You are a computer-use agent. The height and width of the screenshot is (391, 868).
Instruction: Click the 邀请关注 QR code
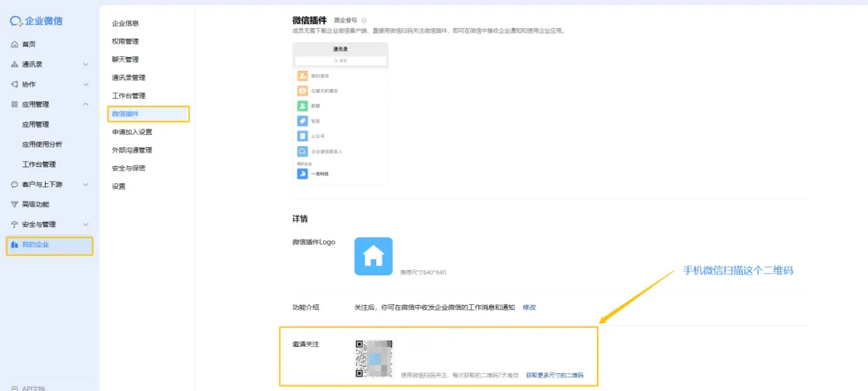coord(374,359)
